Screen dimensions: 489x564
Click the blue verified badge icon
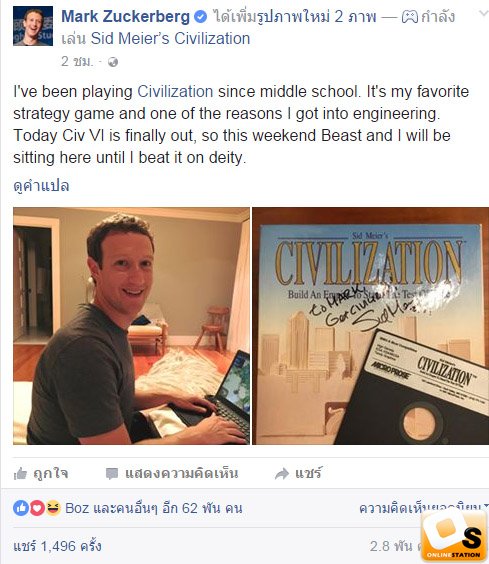[200, 17]
